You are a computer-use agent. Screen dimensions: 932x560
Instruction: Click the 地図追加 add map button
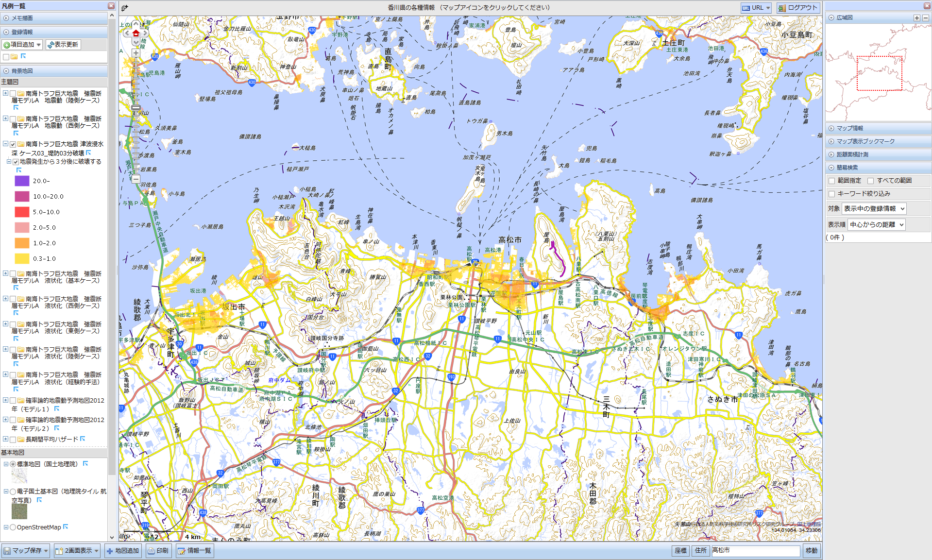tap(123, 551)
